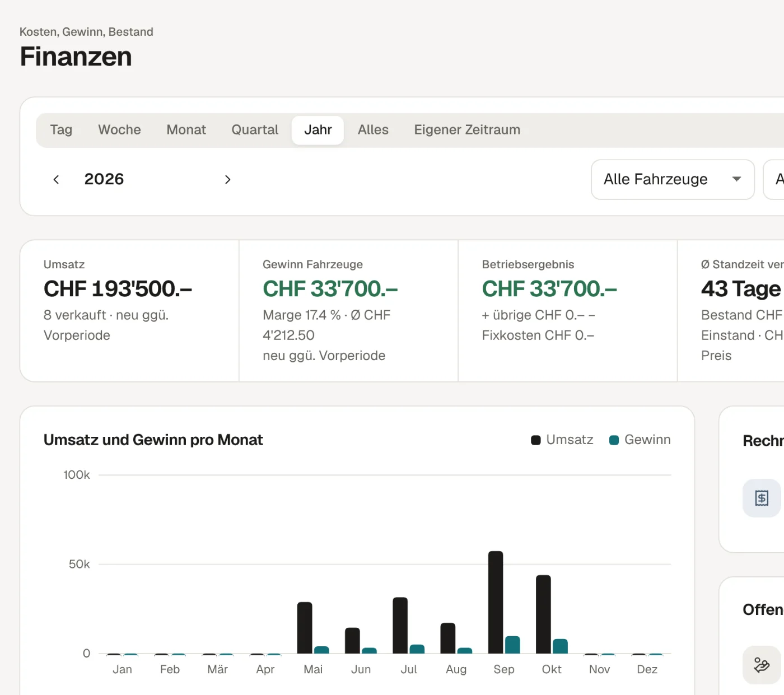Screen dimensions: 784x695
Task: Click the 2026 year label
Action: (x=104, y=179)
